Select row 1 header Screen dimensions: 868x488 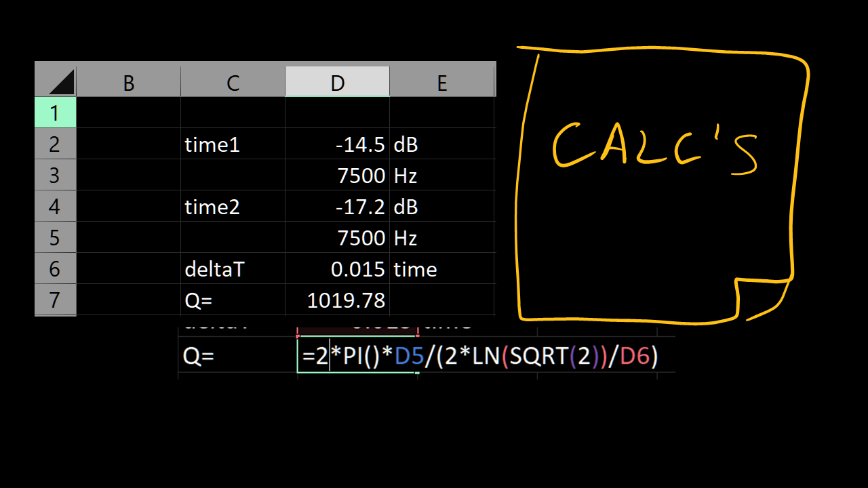coord(56,113)
